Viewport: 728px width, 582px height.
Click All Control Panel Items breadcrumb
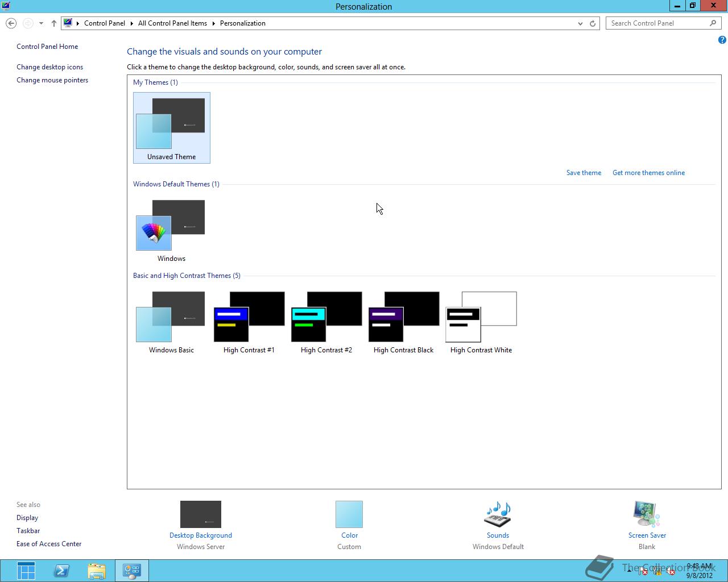(x=172, y=23)
